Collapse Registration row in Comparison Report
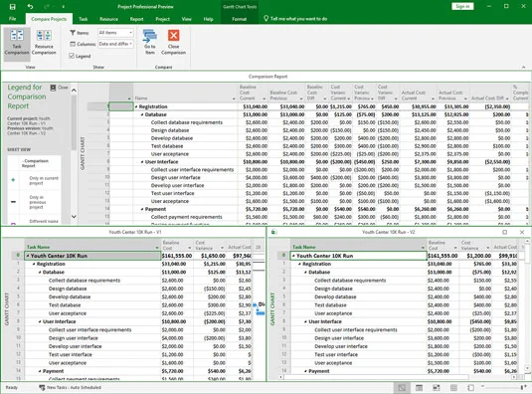Image resolution: width=532 pixels, height=394 pixels. (x=136, y=106)
